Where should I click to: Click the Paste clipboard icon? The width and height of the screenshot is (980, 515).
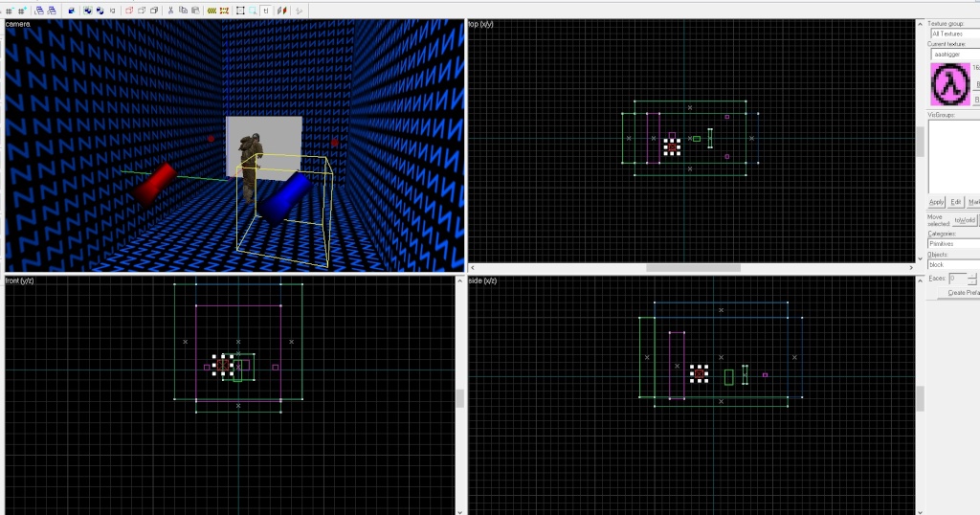195,11
